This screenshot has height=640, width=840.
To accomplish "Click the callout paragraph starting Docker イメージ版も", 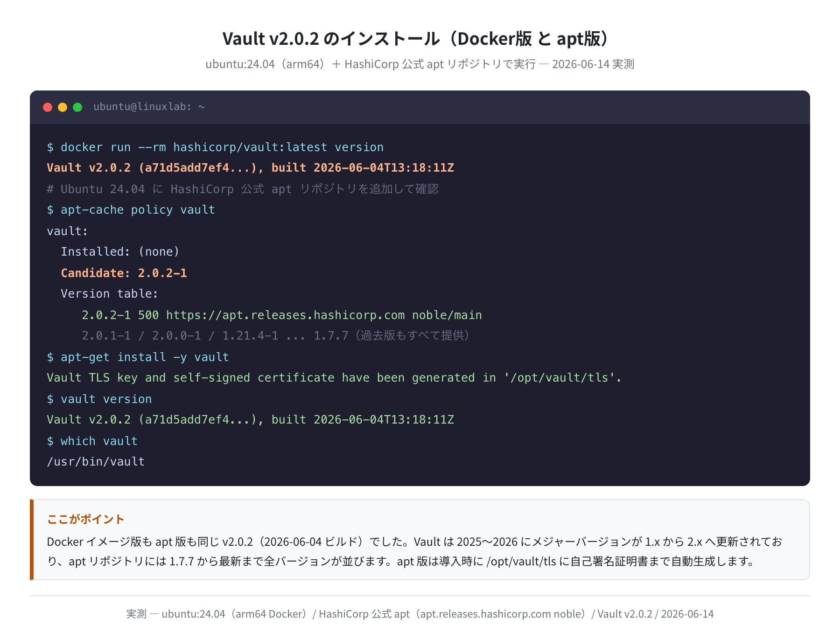I will (x=415, y=551).
